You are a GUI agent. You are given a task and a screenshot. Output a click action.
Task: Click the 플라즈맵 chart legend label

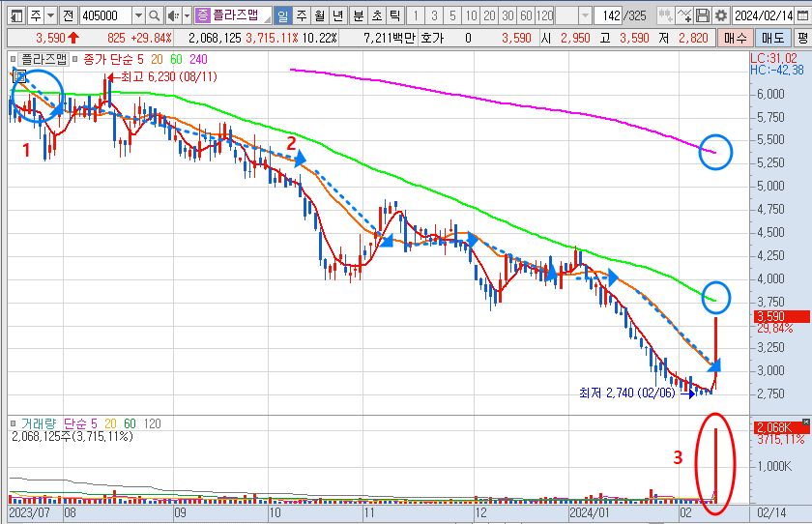tap(44, 60)
